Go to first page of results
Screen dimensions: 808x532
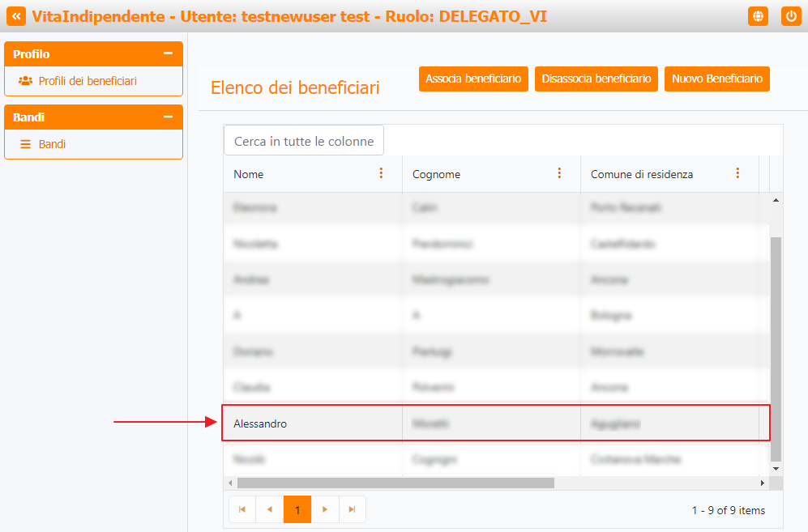click(x=242, y=509)
